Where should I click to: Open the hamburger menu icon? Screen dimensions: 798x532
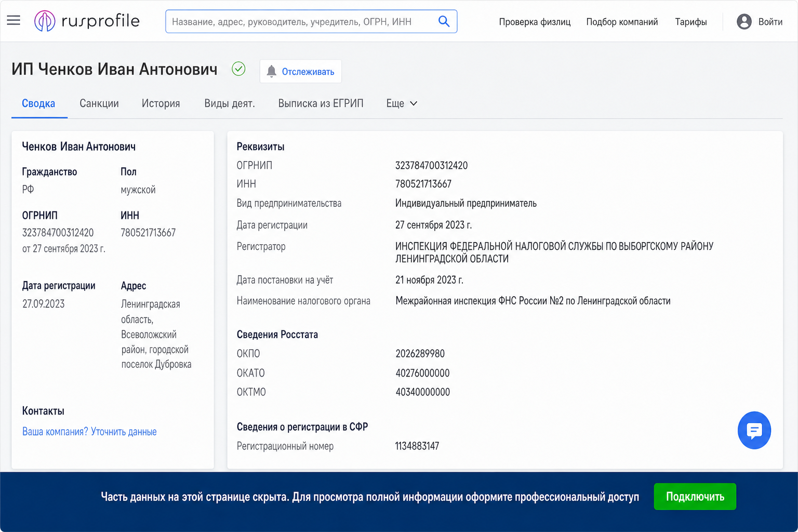(x=14, y=21)
